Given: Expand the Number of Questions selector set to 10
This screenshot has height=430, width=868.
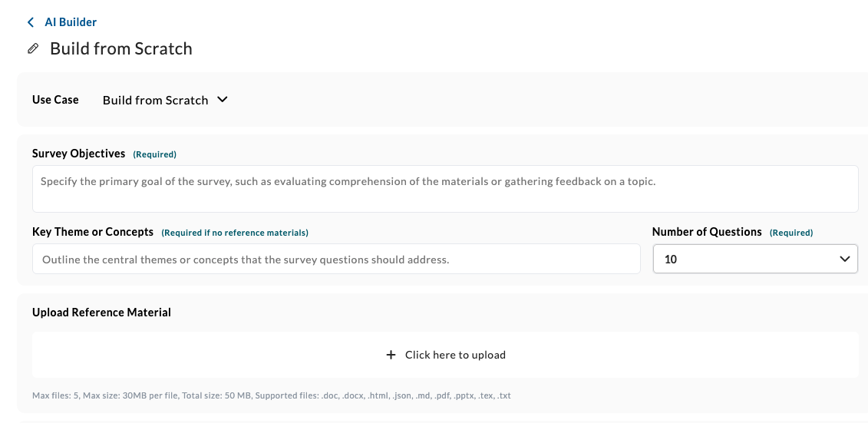Looking at the screenshot, I should tap(756, 259).
